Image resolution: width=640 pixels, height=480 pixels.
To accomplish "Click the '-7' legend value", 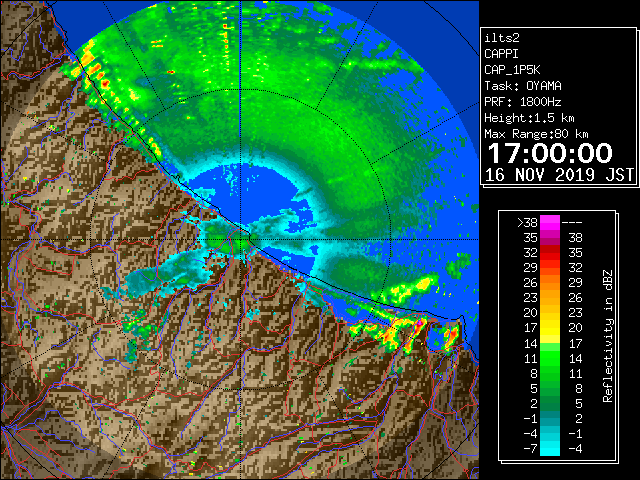I will pos(530,449).
